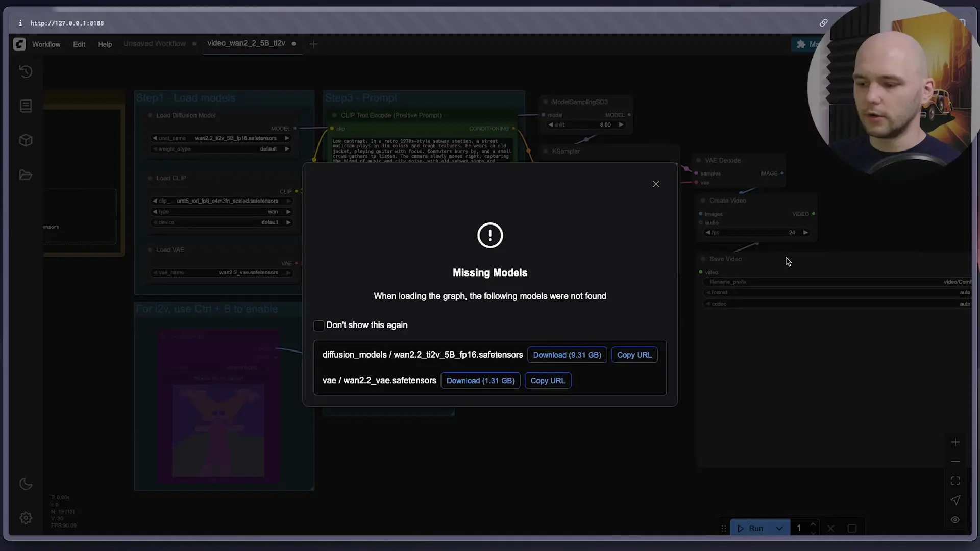Viewport: 980px width, 551px height.
Task: Click the select mode arrow icon
Action: [955, 500]
